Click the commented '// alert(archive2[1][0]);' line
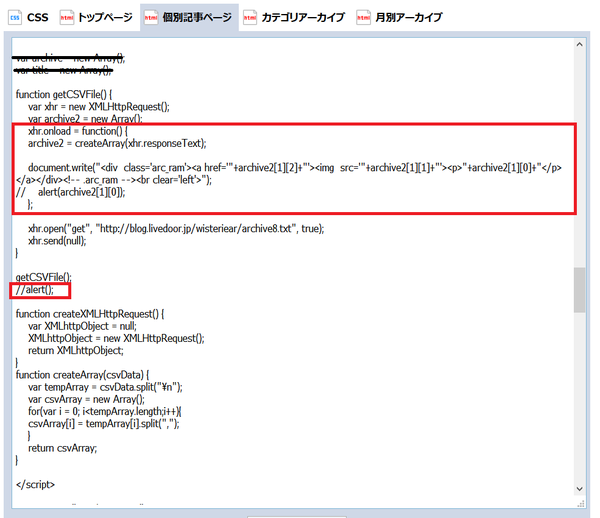The image size is (600, 518). (x=71, y=192)
